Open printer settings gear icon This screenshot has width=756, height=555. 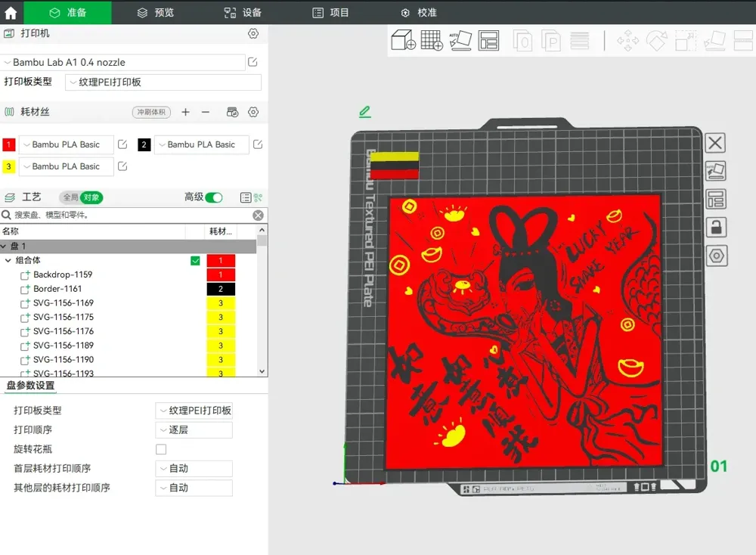pyautogui.click(x=253, y=33)
